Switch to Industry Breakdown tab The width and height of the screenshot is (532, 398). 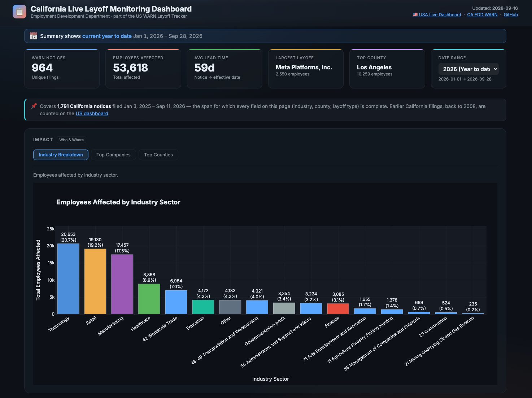[61, 155]
